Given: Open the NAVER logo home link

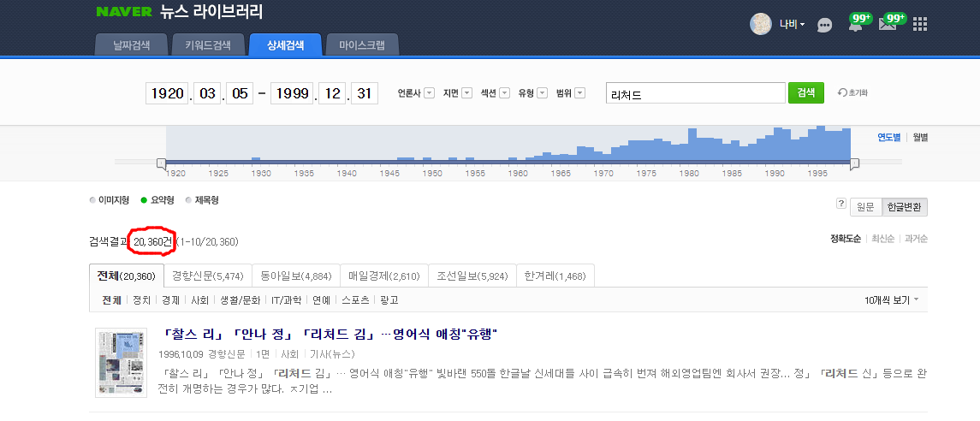Looking at the screenshot, I should click(124, 12).
